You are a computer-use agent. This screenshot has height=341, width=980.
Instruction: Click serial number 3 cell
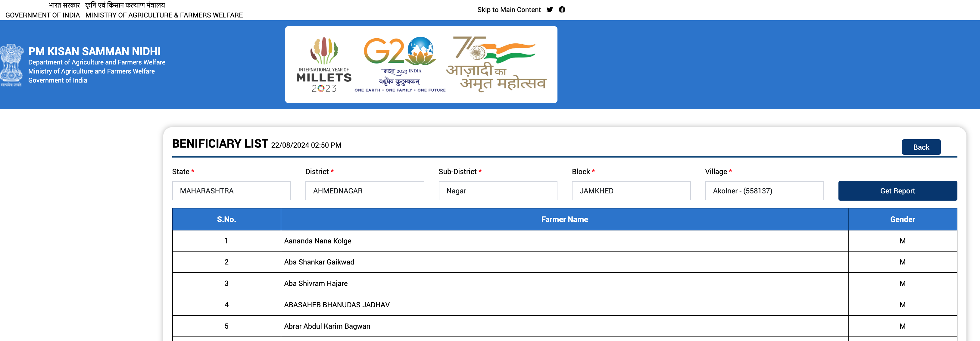tap(226, 283)
